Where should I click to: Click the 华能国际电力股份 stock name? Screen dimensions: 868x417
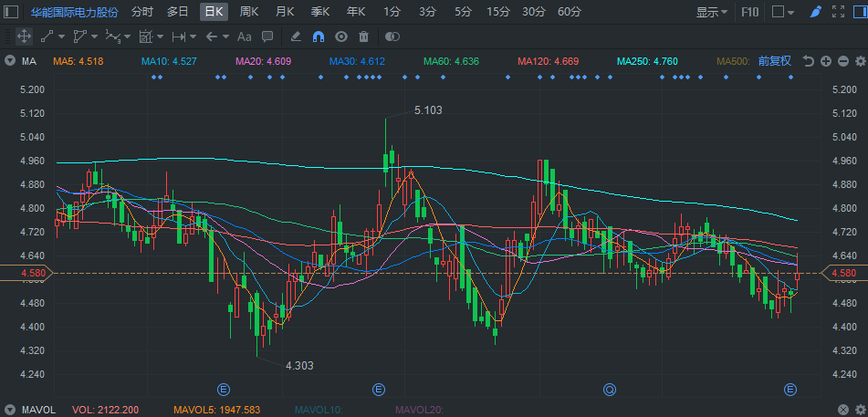tap(74, 12)
